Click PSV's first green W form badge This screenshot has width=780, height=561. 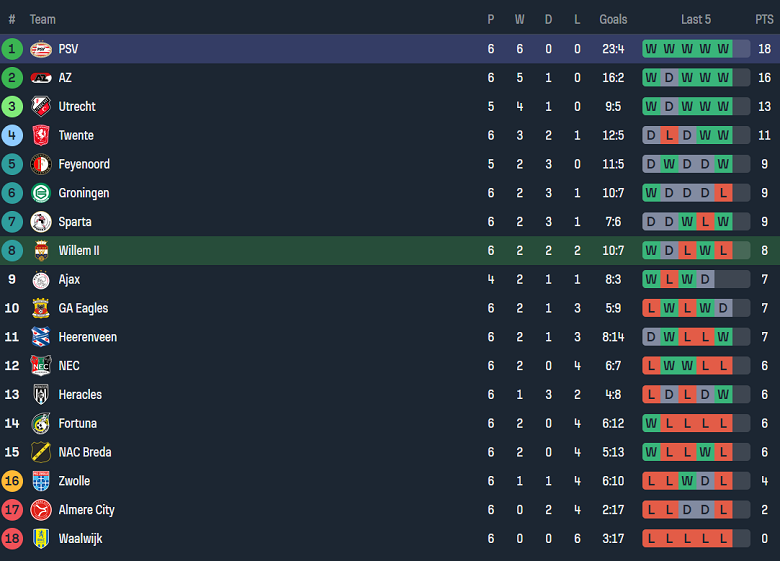pyautogui.click(x=651, y=49)
